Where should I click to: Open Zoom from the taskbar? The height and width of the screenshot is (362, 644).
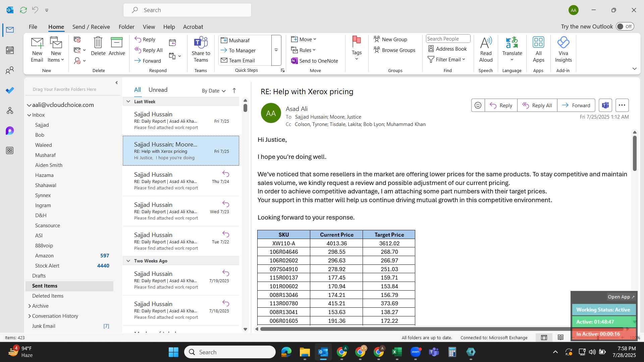pyautogui.click(x=416, y=352)
